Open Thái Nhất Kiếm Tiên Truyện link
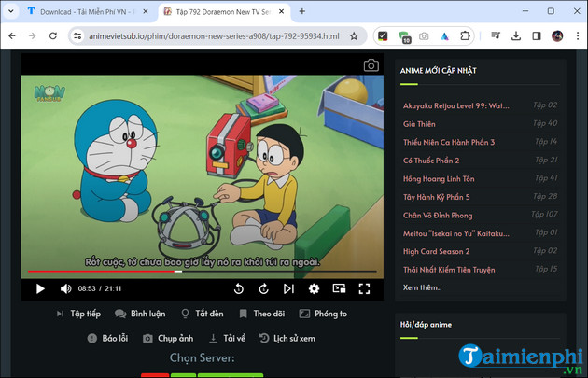This screenshot has width=588, height=378. point(449,270)
